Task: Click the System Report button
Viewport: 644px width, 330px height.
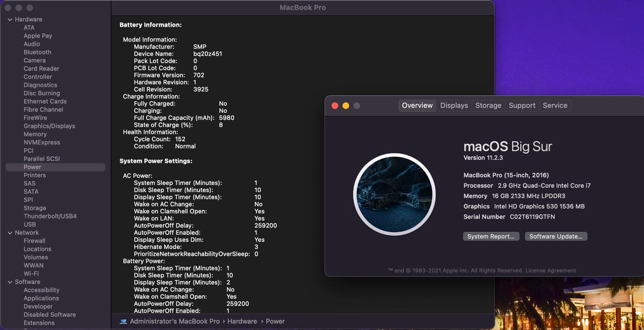Action: 491,236
